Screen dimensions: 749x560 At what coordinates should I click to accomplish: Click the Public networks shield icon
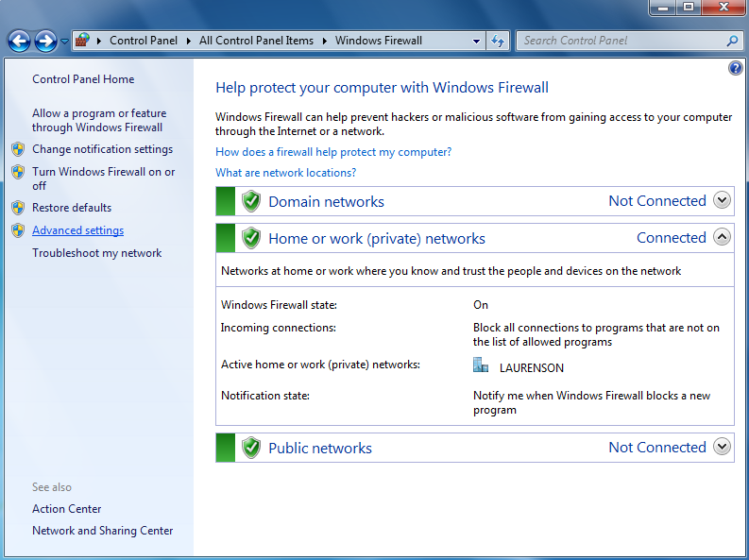coord(251,448)
